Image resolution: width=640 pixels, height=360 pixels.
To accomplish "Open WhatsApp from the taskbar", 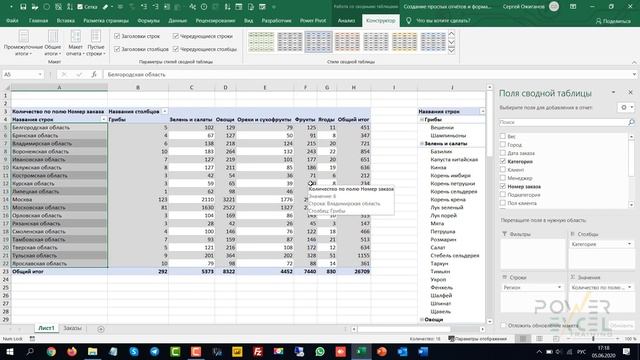I will coord(320,351).
